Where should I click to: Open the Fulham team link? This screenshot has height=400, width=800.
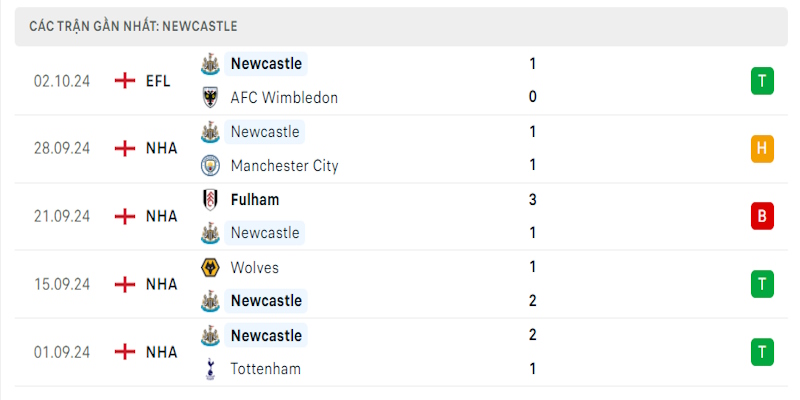255,199
